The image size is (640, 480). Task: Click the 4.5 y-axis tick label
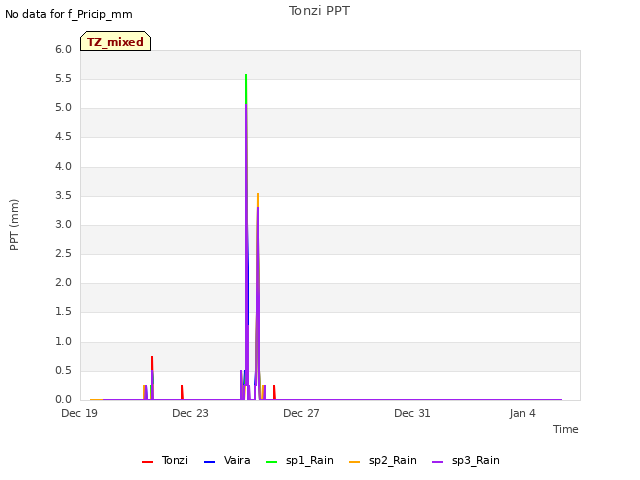click(x=63, y=137)
